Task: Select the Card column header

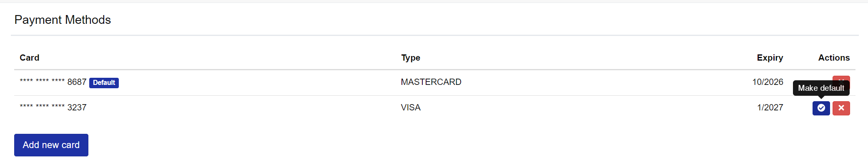Action: 30,58
